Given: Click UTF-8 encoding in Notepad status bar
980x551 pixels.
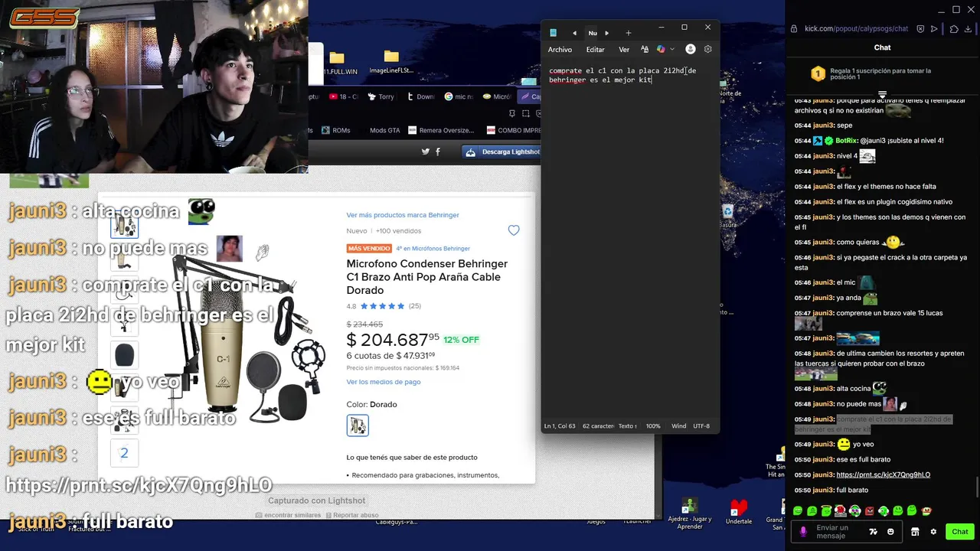Looking at the screenshot, I should coord(701,425).
